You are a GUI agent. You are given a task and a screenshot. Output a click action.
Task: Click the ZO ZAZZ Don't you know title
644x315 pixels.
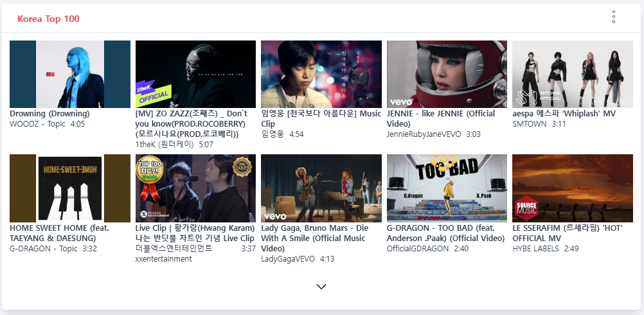192,124
